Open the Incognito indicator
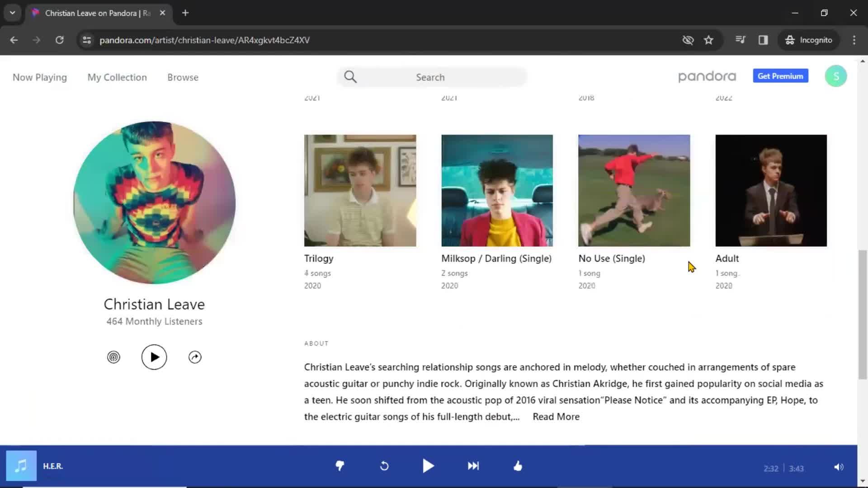The image size is (868, 488). point(809,40)
